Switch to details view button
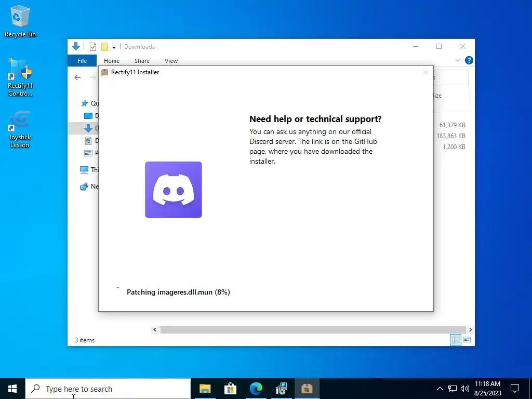Screen dimensions: 532x399 [x=456, y=340]
